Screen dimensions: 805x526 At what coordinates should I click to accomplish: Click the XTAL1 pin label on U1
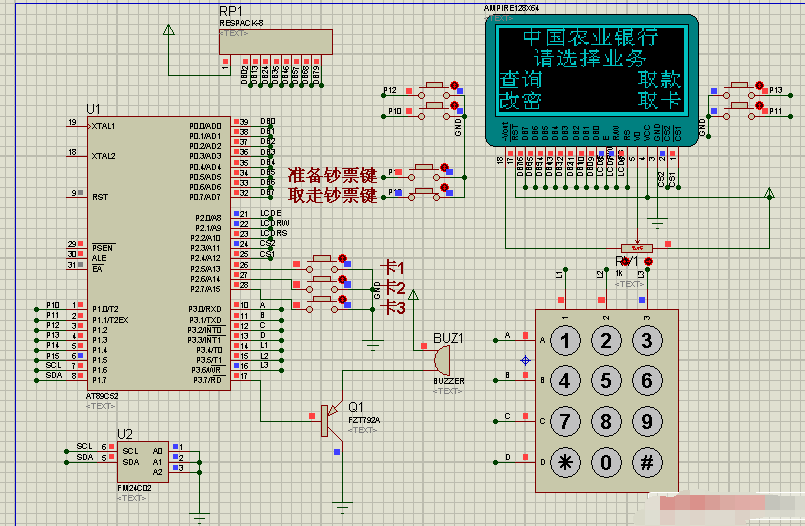pyautogui.click(x=103, y=126)
